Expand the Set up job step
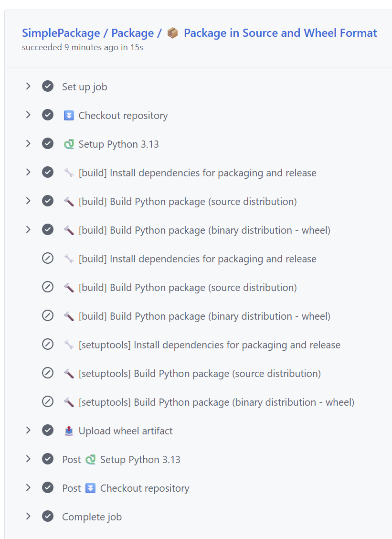This screenshot has width=392, height=539. [28, 86]
